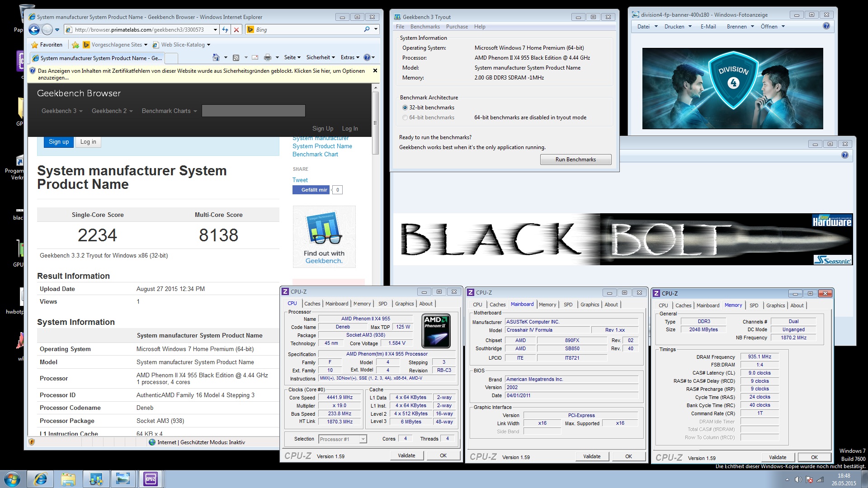Click the read mail icon in IE

tap(255, 57)
